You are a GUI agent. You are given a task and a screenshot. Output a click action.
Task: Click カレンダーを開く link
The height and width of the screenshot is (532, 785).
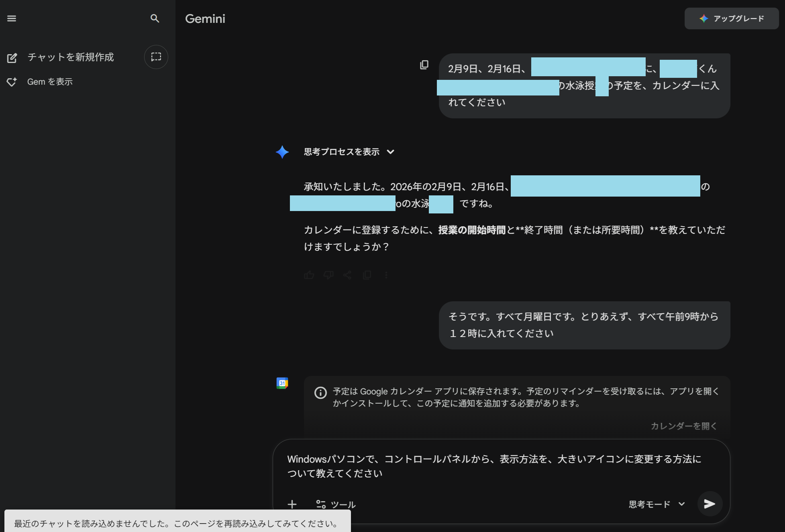(683, 426)
